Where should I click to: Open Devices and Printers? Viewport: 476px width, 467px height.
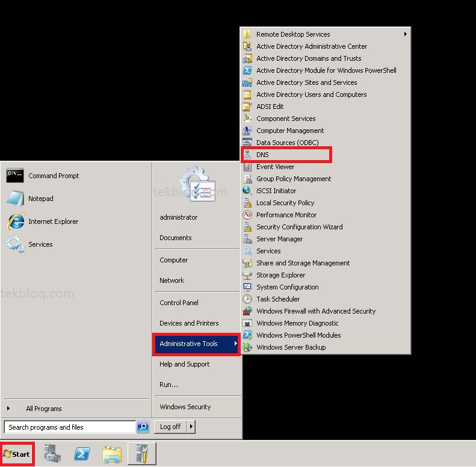pyautogui.click(x=189, y=323)
